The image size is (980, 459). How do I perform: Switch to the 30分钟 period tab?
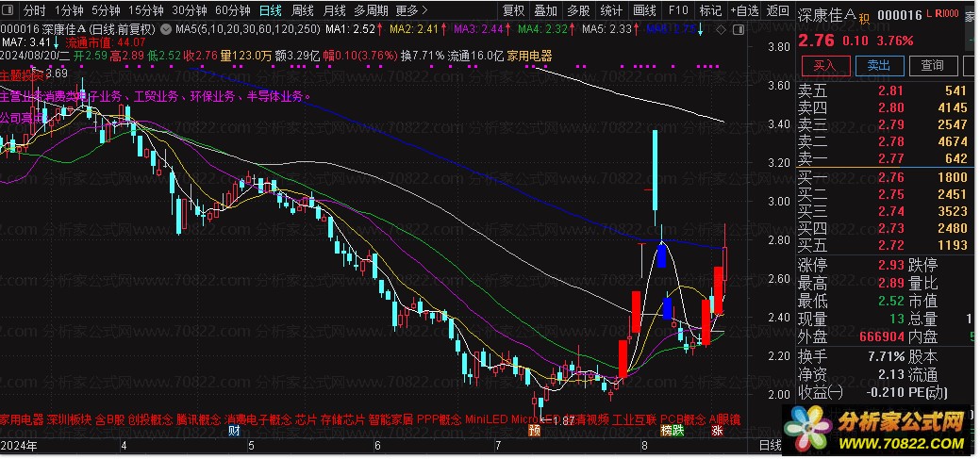[189, 10]
